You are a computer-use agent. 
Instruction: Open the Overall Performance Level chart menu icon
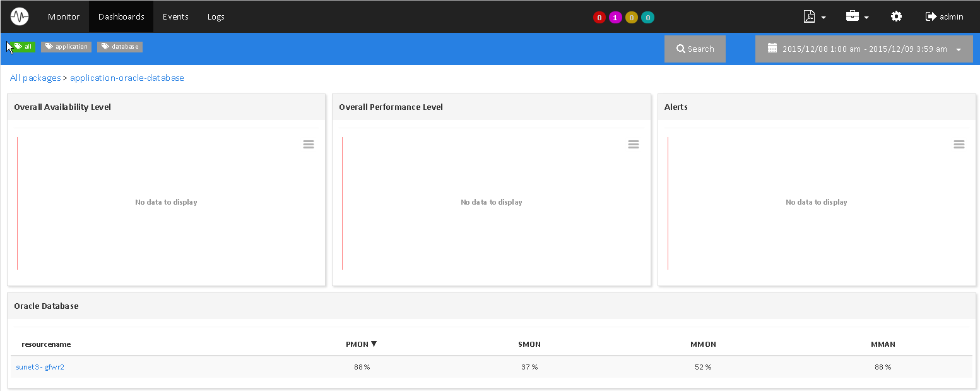(634, 145)
